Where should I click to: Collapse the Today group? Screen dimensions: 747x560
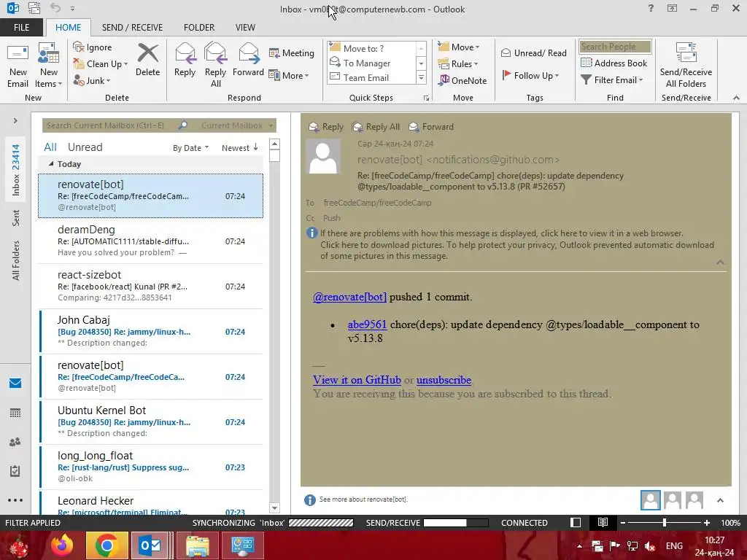(51, 164)
